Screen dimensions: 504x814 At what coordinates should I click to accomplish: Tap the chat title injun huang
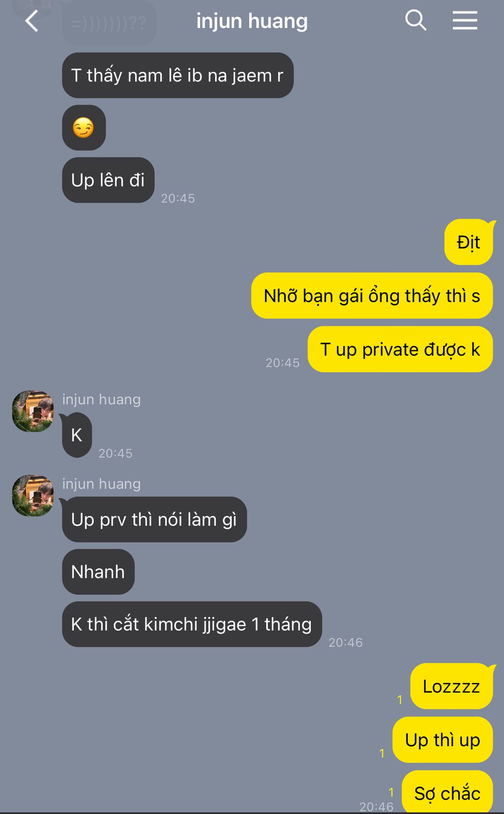[x=252, y=21]
